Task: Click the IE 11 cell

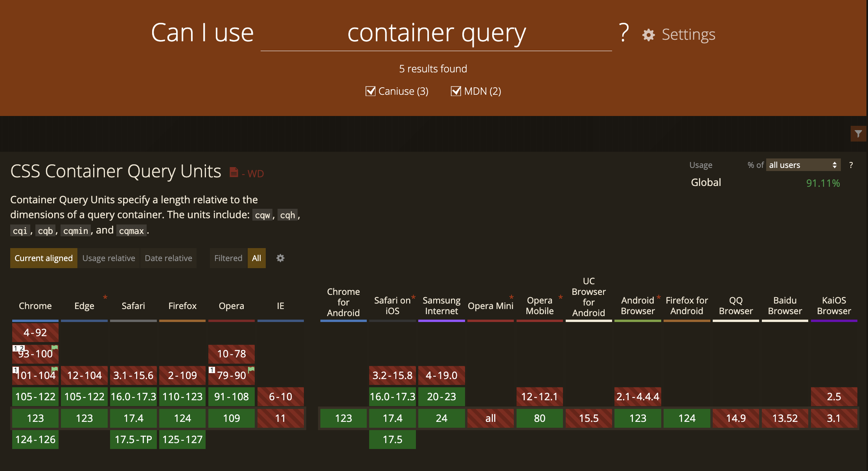Action: point(281,418)
